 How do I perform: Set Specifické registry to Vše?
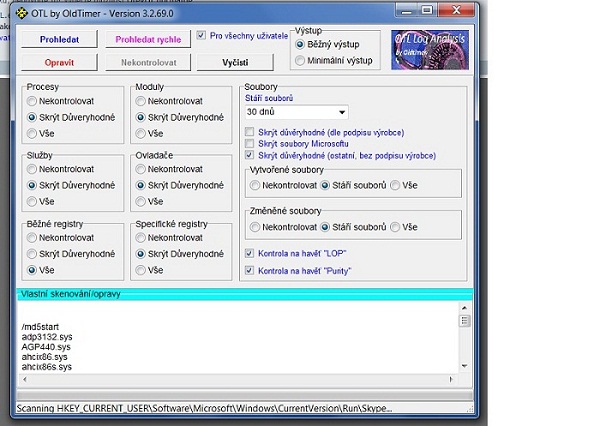(x=140, y=270)
